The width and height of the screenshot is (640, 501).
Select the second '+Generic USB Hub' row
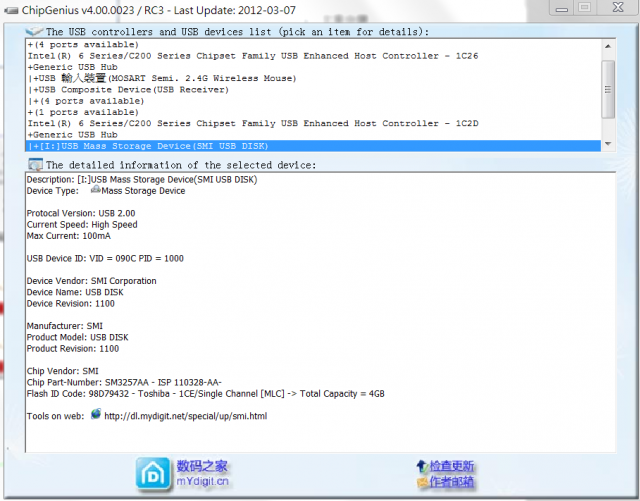(313, 135)
